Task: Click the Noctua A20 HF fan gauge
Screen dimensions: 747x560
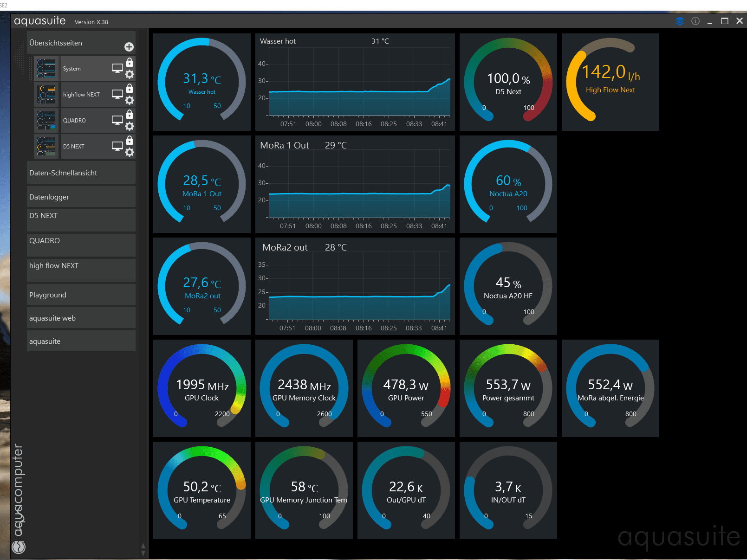Action: [508, 286]
